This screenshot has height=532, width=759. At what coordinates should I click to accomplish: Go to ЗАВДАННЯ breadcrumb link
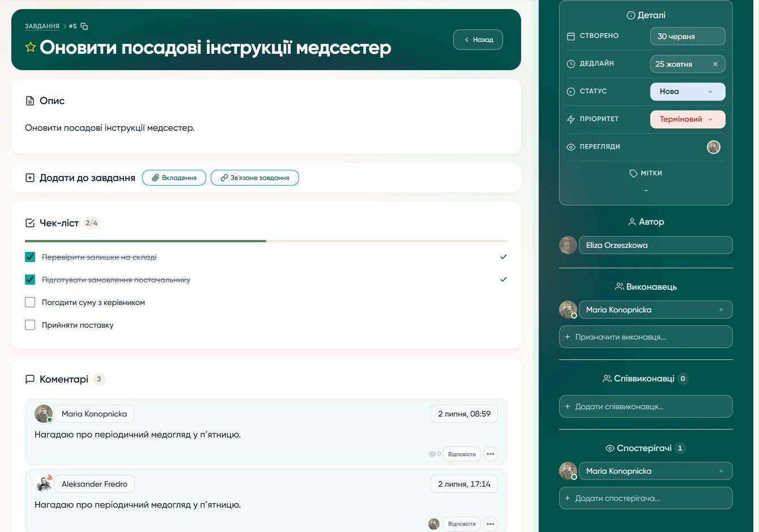click(x=42, y=26)
